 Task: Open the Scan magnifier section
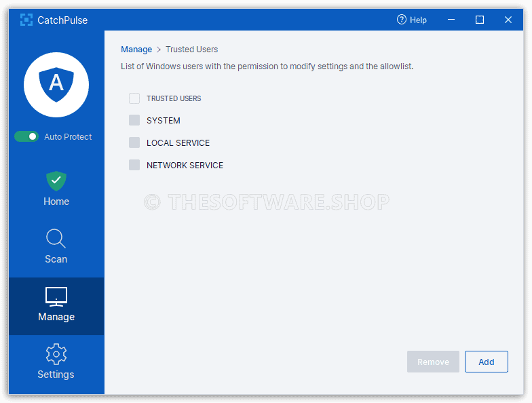coord(56,239)
